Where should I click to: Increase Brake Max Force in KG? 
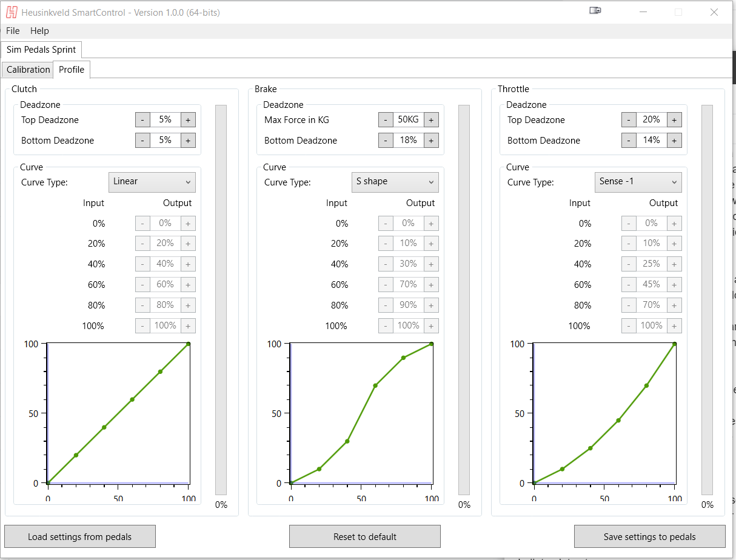click(431, 120)
